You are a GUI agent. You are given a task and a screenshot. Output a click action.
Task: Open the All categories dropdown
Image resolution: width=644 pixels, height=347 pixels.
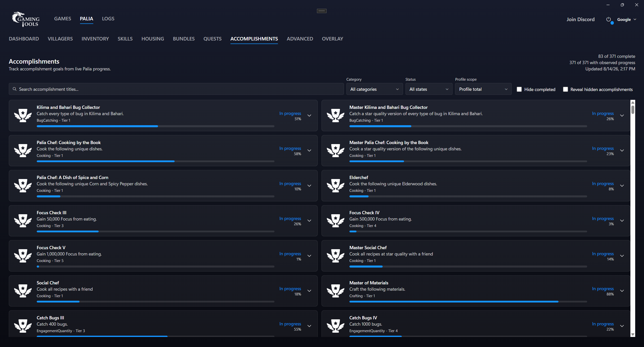click(x=374, y=89)
